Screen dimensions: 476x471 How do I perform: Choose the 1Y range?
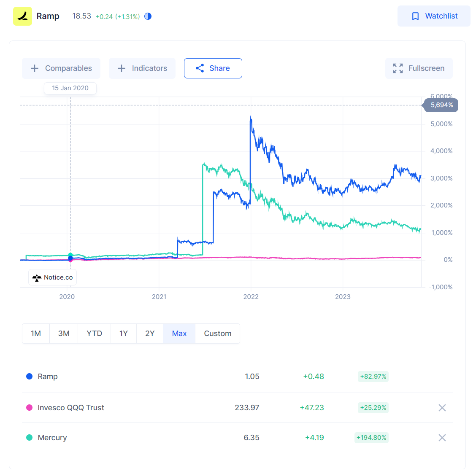[124, 334]
